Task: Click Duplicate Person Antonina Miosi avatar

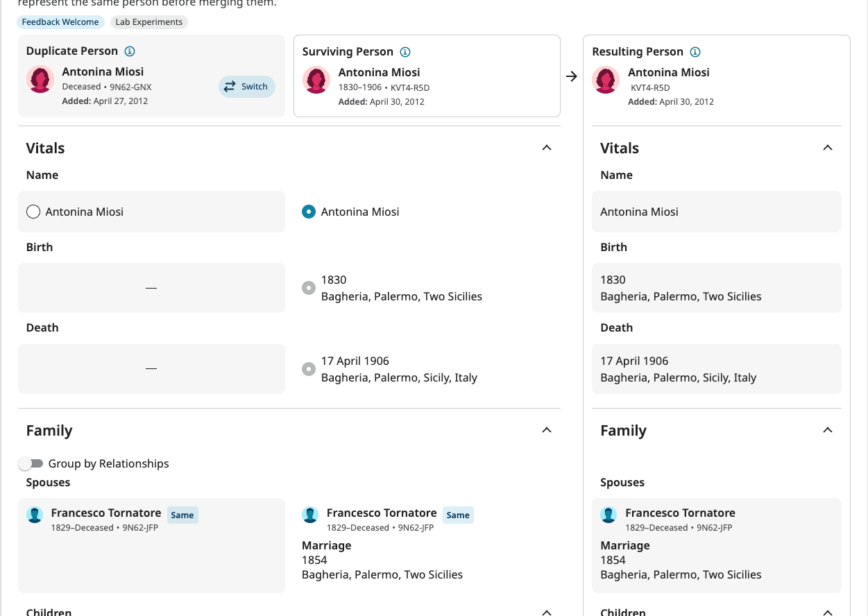Action: click(40, 79)
